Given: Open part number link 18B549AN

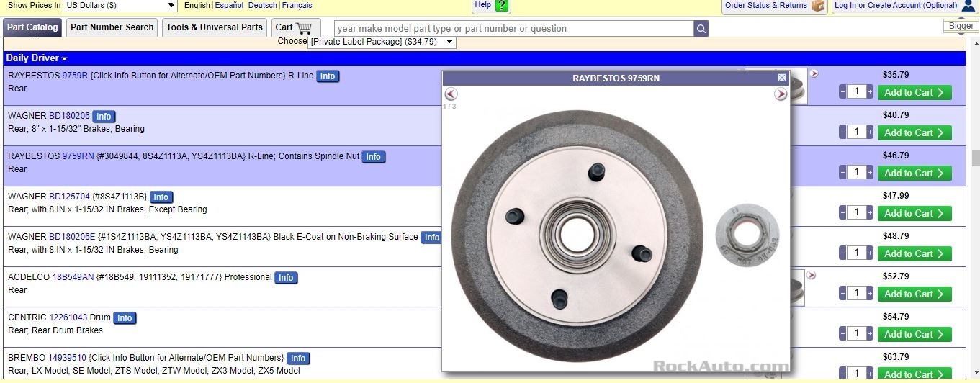Looking at the screenshot, I should coord(73,277).
